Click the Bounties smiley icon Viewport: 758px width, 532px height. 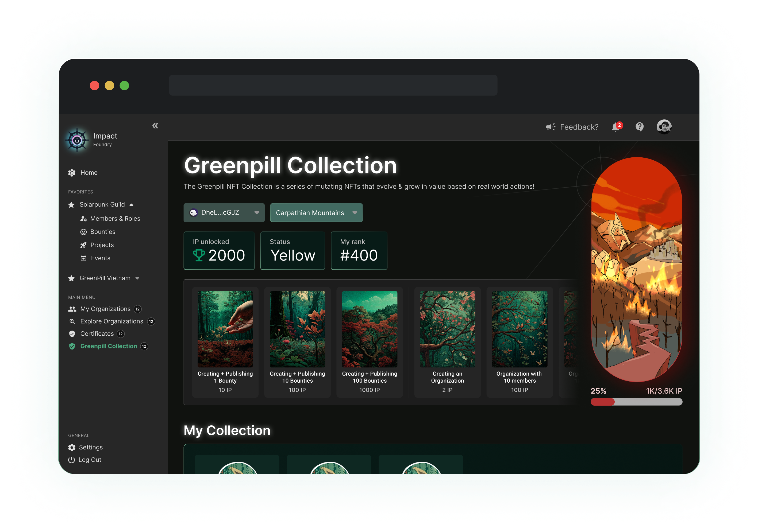pos(83,232)
